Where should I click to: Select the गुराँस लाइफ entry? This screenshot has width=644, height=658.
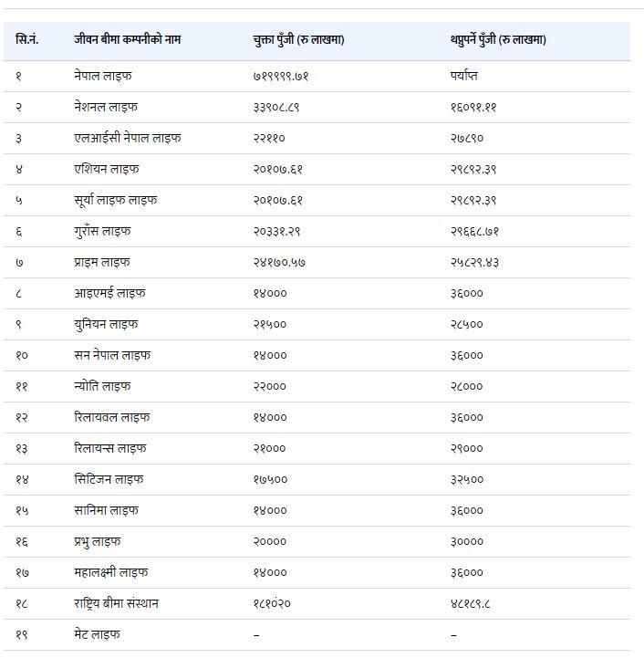click(102, 231)
